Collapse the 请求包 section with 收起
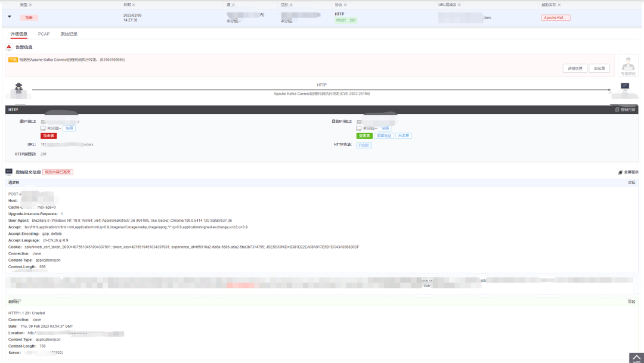Viewport: 644px width, 363px height. click(631, 183)
